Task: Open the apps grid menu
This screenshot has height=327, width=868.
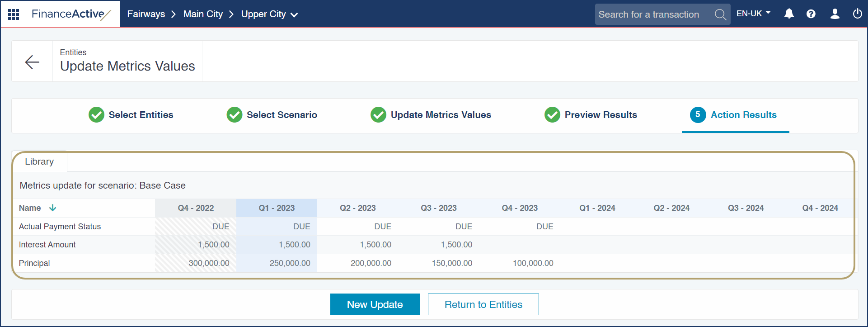Action: click(14, 14)
